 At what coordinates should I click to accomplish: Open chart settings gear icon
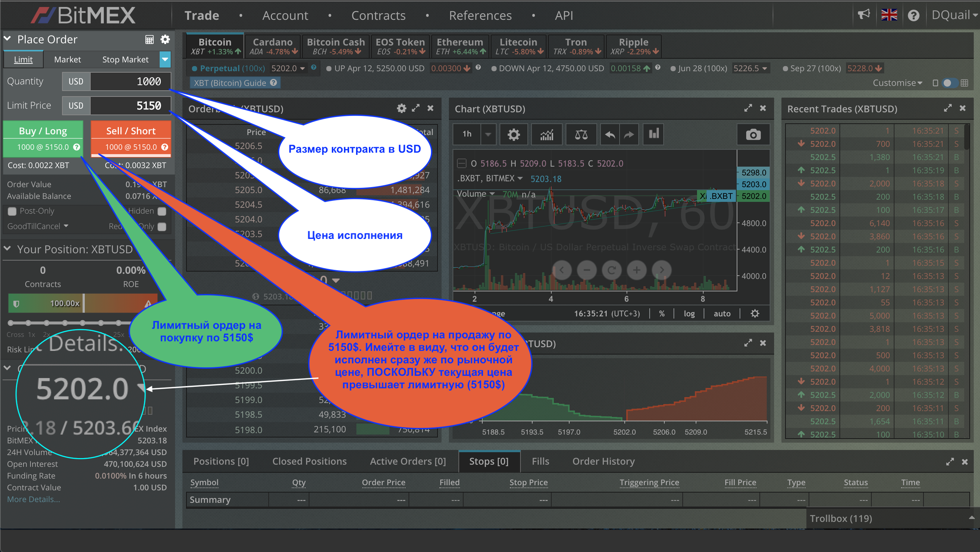pyautogui.click(x=513, y=134)
